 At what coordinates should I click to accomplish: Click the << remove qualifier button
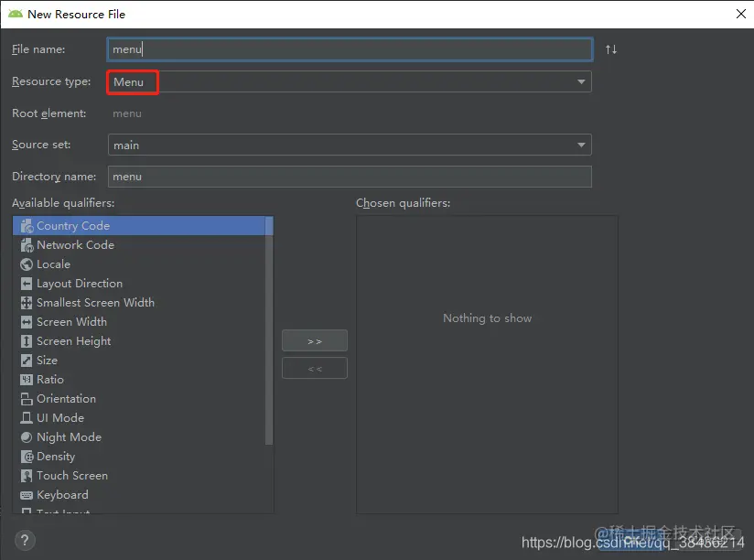click(x=315, y=368)
